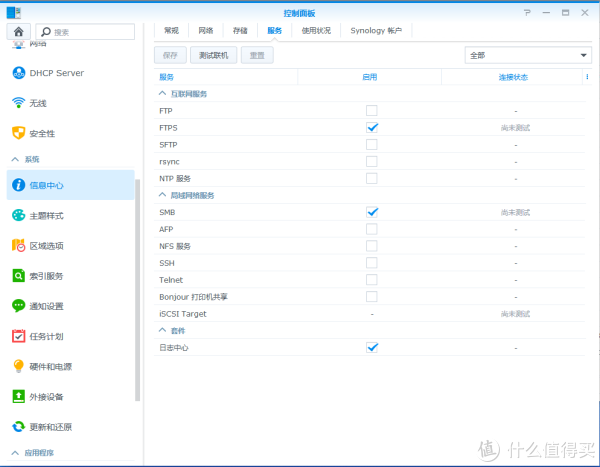Open 通知设置 notification settings

(46, 306)
